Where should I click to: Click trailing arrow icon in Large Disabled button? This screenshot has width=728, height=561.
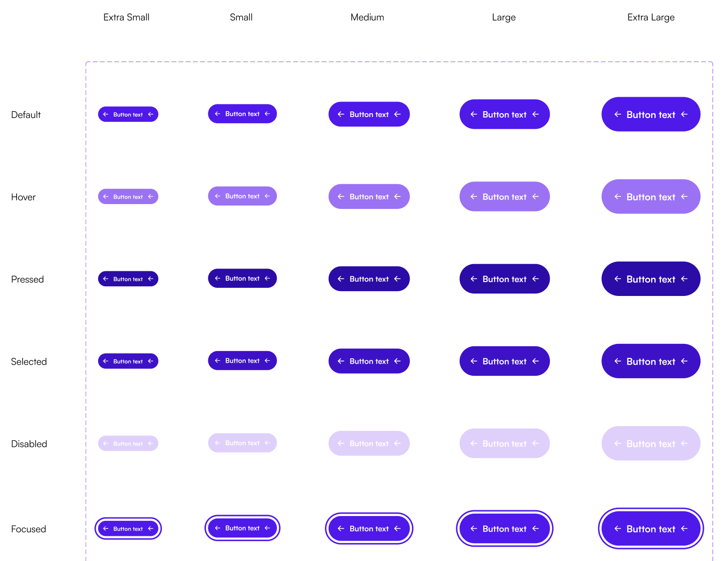coord(536,443)
